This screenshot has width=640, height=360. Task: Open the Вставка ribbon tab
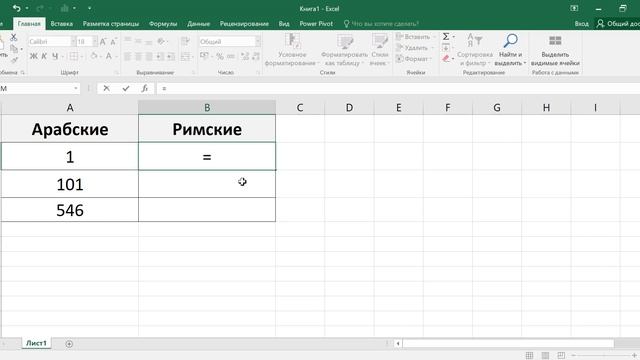pyautogui.click(x=62, y=24)
